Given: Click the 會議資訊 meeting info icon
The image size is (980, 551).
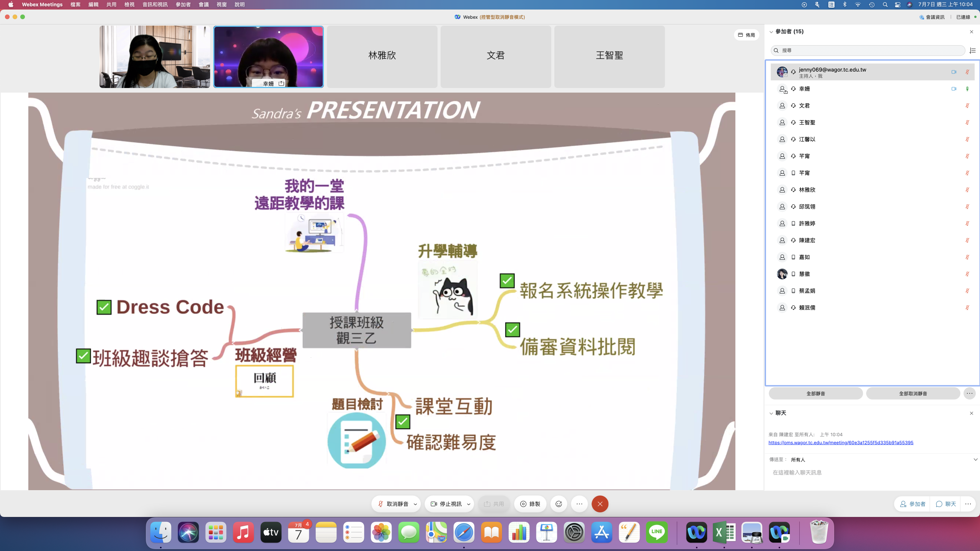Looking at the screenshot, I should point(921,17).
